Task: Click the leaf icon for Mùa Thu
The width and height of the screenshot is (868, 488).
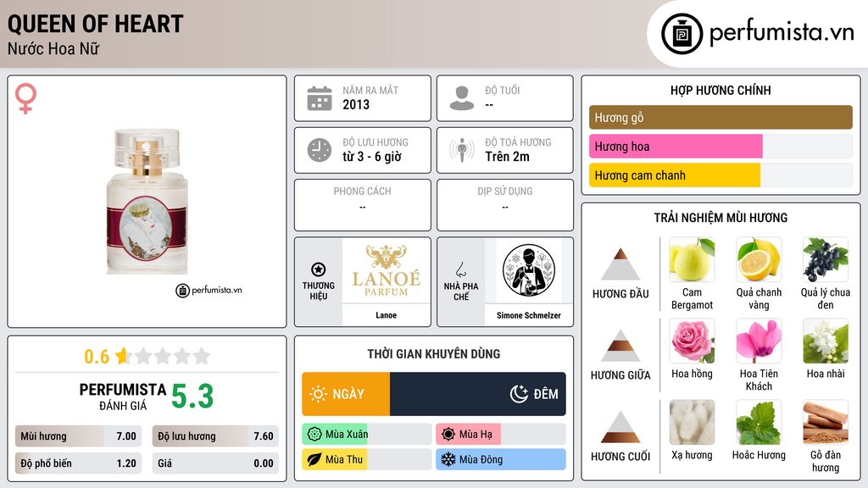Action: (x=314, y=459)
